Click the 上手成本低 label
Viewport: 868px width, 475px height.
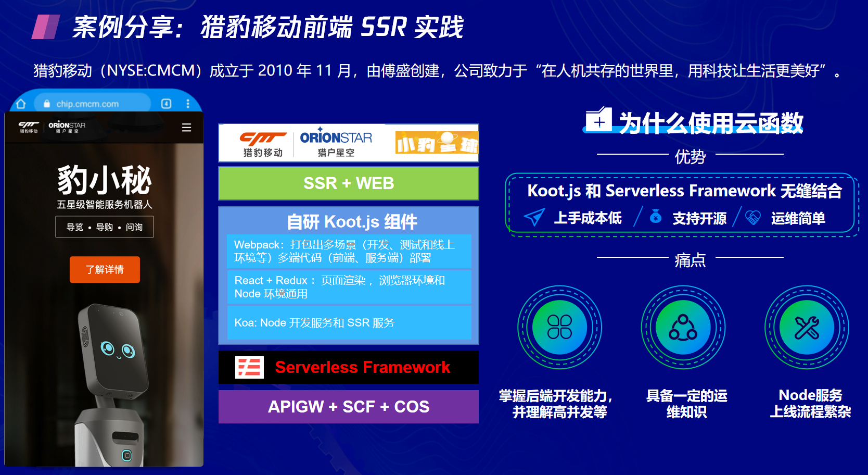click(x=588, y=218)
